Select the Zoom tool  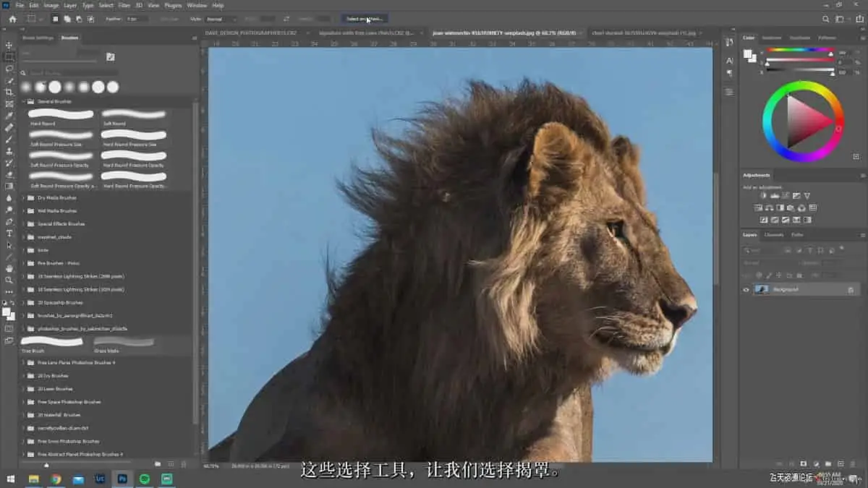pos(9,280)
